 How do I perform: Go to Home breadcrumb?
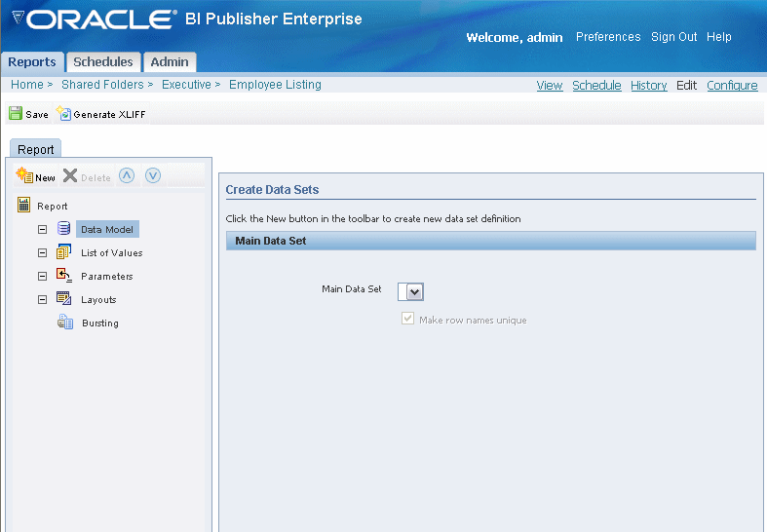coord(27,85)
